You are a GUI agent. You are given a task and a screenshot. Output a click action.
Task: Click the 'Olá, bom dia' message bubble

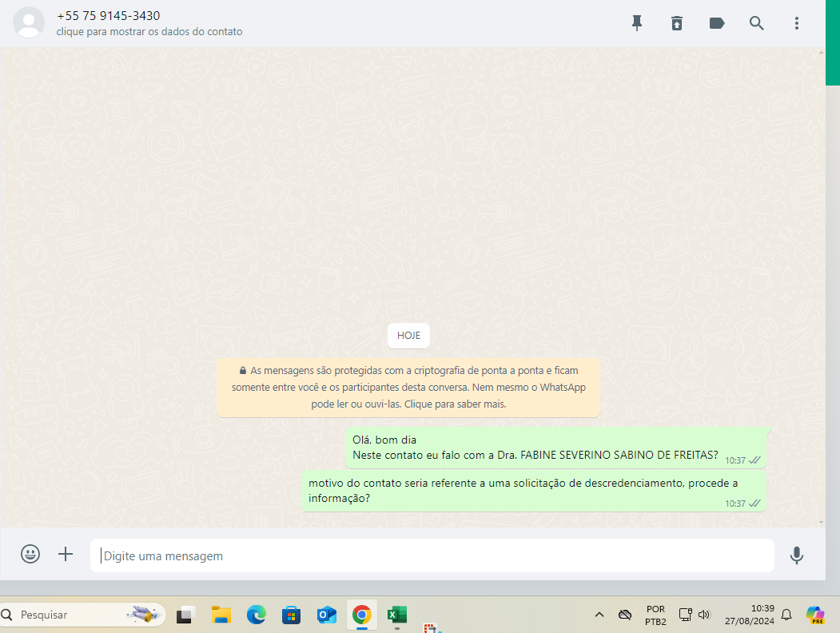[556, 448]
